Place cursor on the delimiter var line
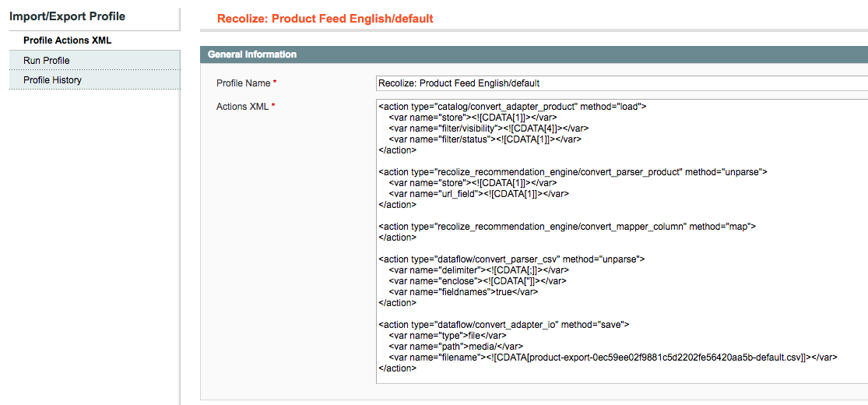This screenshot has height=405, width=868. click(479, 269)
